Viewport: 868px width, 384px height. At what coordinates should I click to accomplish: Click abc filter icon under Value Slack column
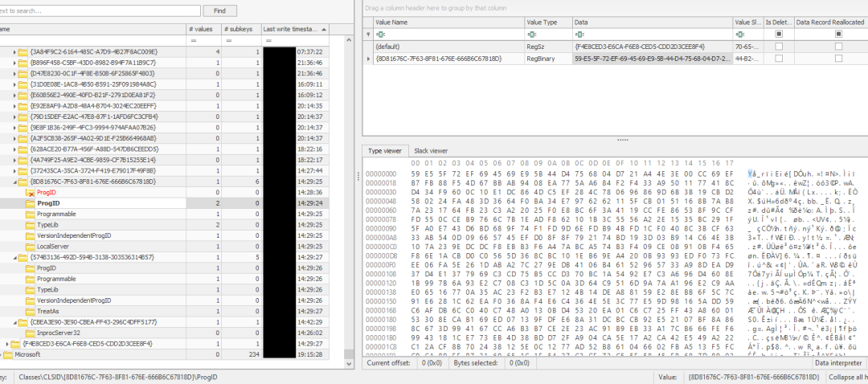pyautogui.click(x=739, y=35)
